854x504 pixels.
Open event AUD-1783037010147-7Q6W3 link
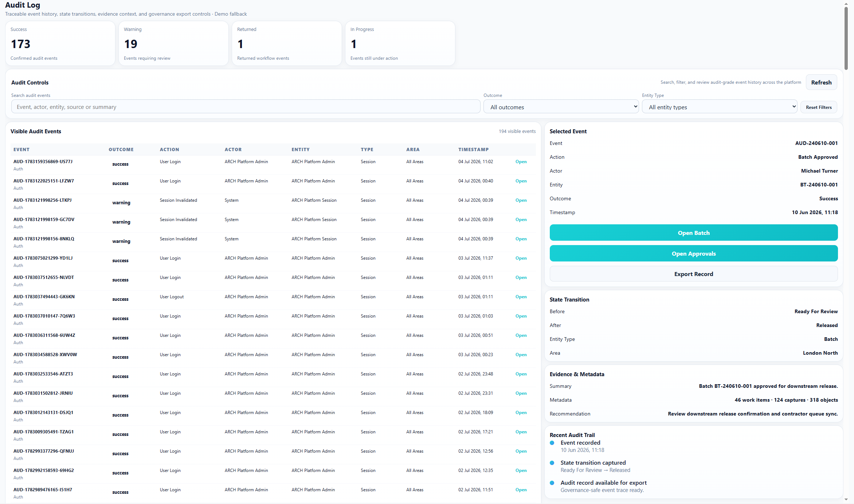[x=521, y=316]
